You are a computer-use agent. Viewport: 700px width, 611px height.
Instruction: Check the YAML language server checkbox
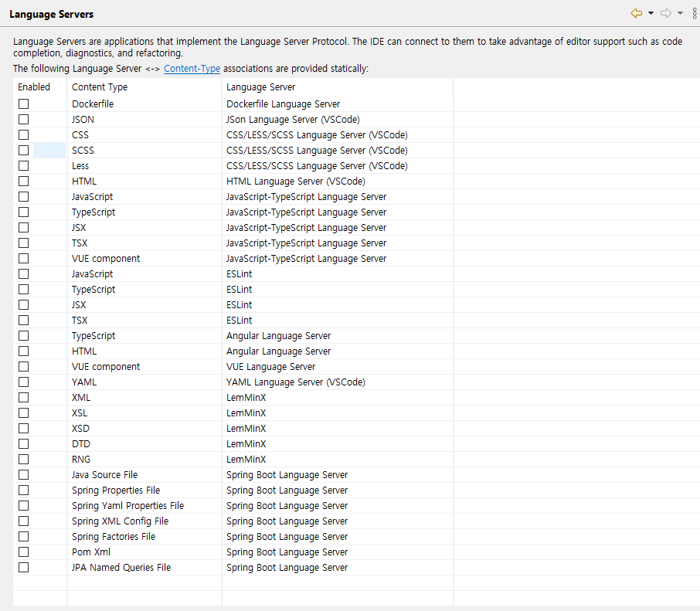click(24, 382)
